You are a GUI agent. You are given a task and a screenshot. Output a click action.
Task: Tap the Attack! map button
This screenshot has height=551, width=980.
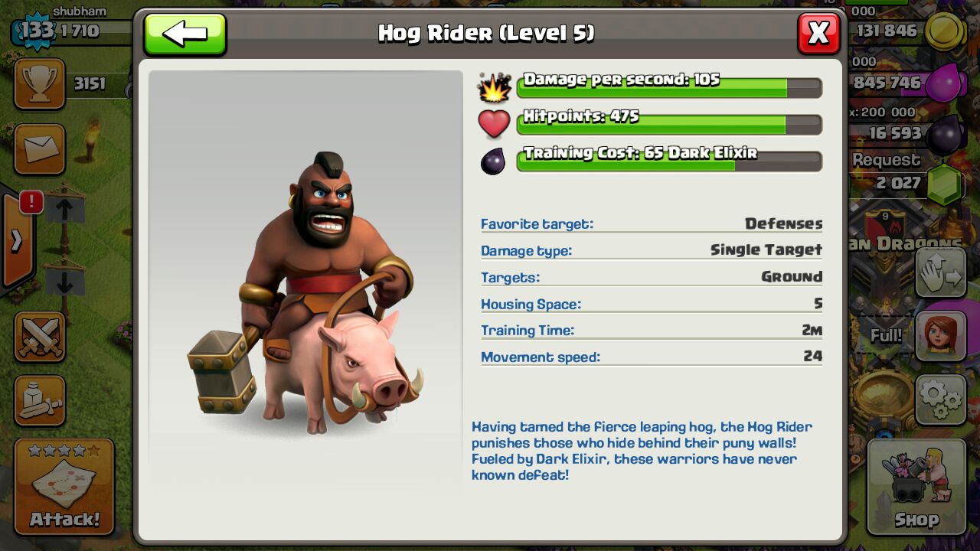pyautogui.click(x=64, y=487)
